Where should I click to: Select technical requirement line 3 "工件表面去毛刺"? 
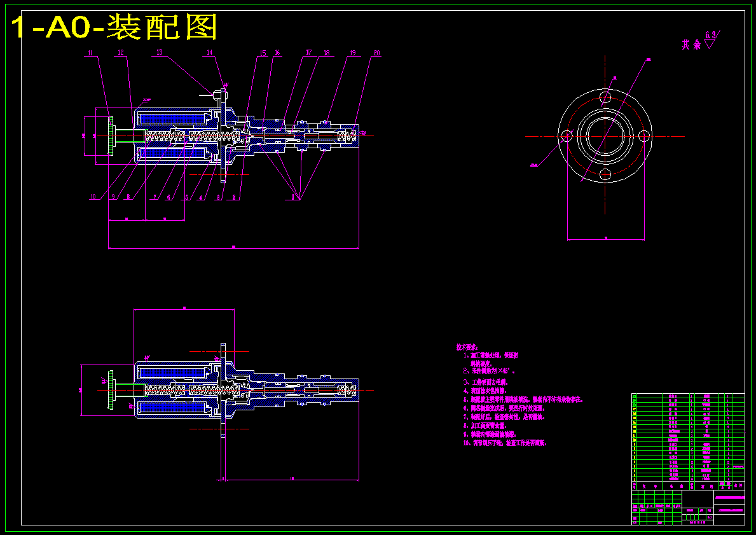pos(486,382)
